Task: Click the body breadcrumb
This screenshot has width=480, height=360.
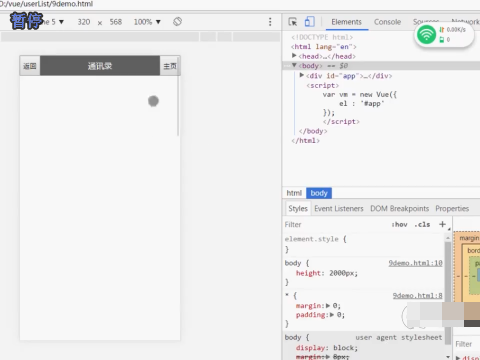Action: 319,193
